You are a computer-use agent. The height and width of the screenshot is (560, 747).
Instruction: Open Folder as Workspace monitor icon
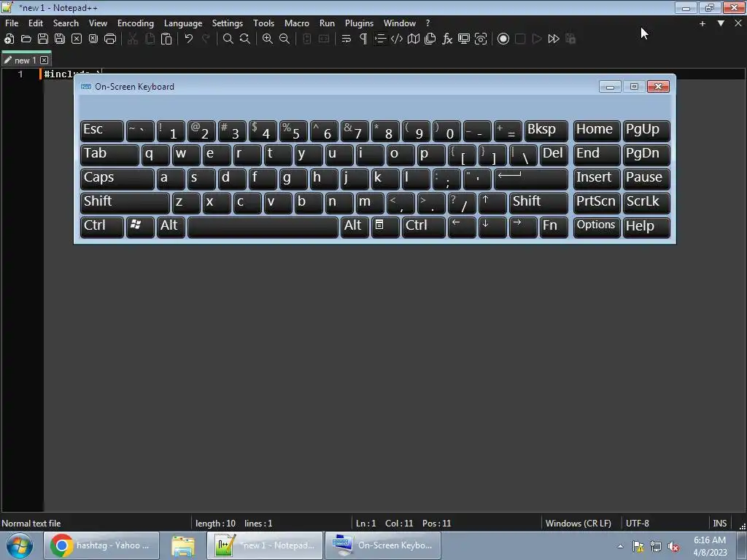coord(463,39)
